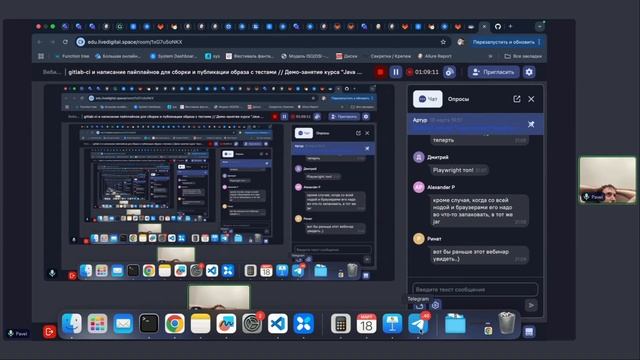Image resolution: width=640 pixels, height=360 pixels.
Task: Unpin the pinned message from Артур
Action: coord(531,124)
